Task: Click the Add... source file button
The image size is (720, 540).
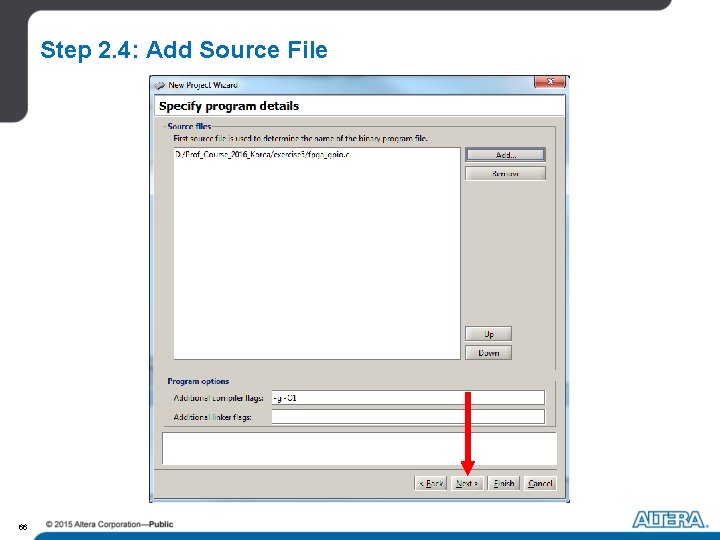Action: pyautogui.click(x=505, y=155)
